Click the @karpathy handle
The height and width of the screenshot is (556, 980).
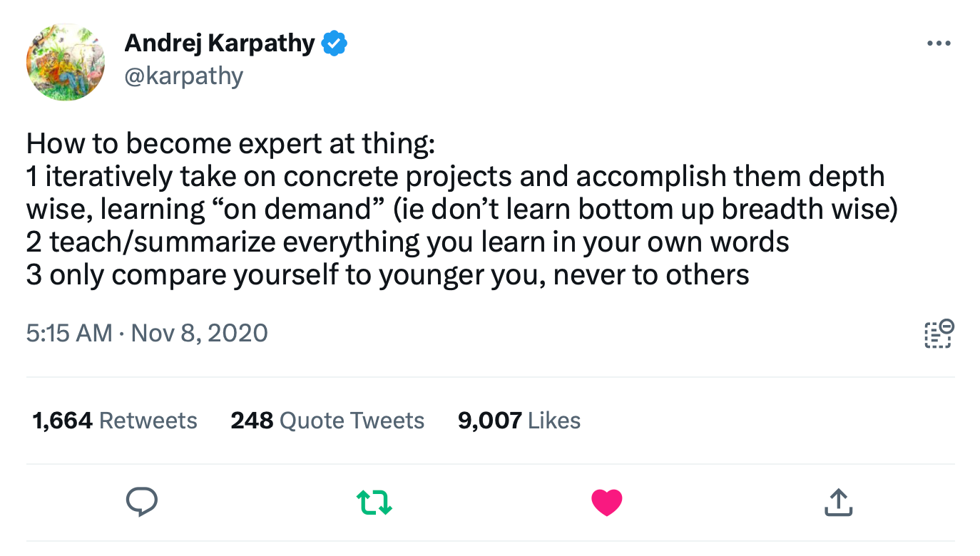(184, 75)
